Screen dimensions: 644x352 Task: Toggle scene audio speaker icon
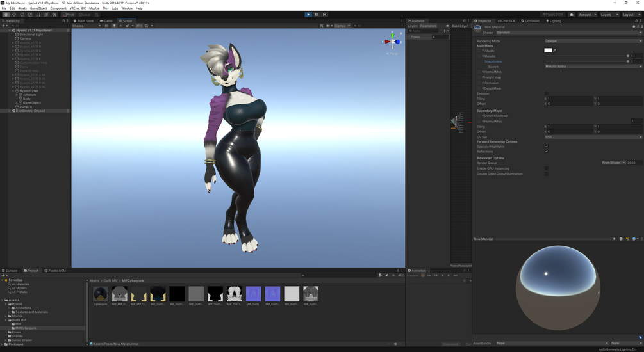(120, 26)
